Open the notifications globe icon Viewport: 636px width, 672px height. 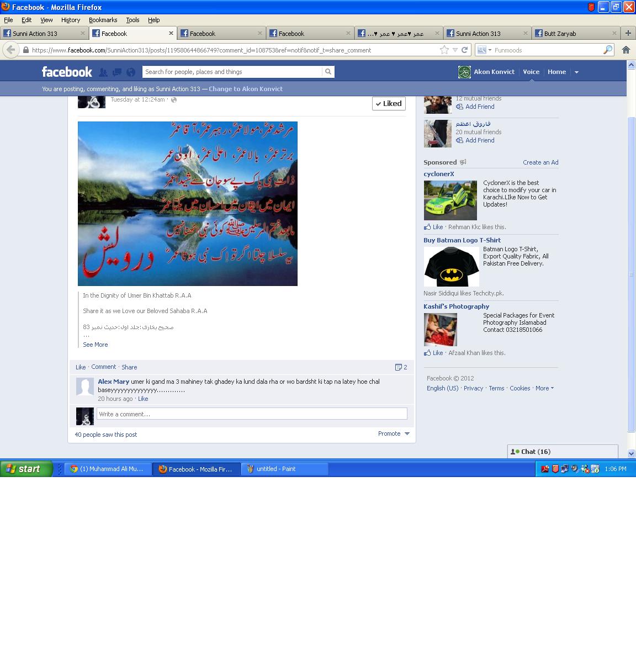[x=131, y=72]
